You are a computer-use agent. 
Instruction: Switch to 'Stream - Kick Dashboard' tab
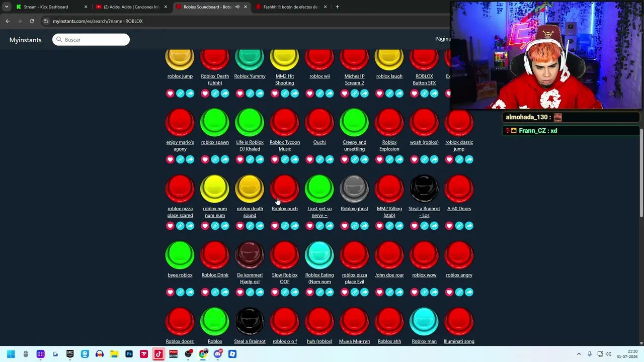click(x=50, y=7)
